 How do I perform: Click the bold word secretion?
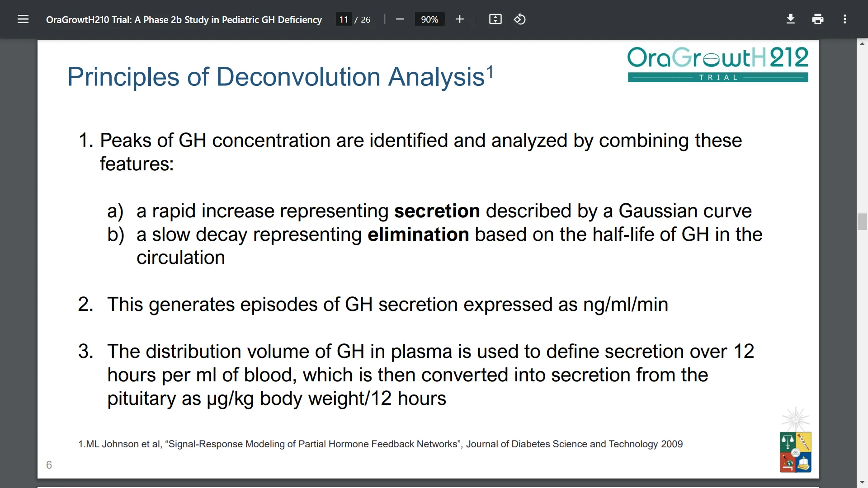(437, 211)
